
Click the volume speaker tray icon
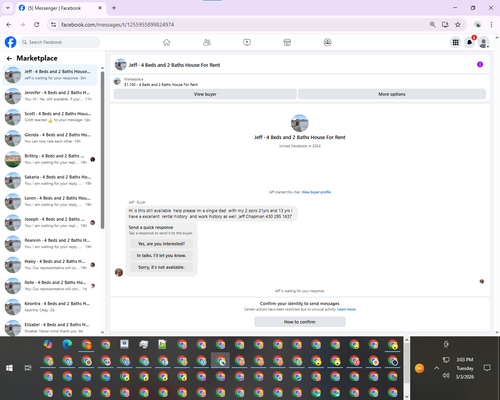coord(446,376)
